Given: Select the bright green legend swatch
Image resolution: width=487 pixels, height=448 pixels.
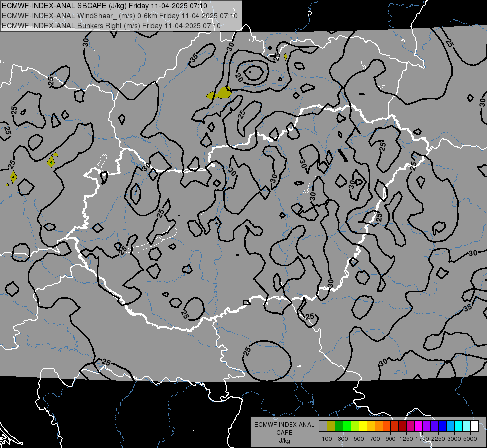Looking at the screenshot, I should click(x=347, y=426).
